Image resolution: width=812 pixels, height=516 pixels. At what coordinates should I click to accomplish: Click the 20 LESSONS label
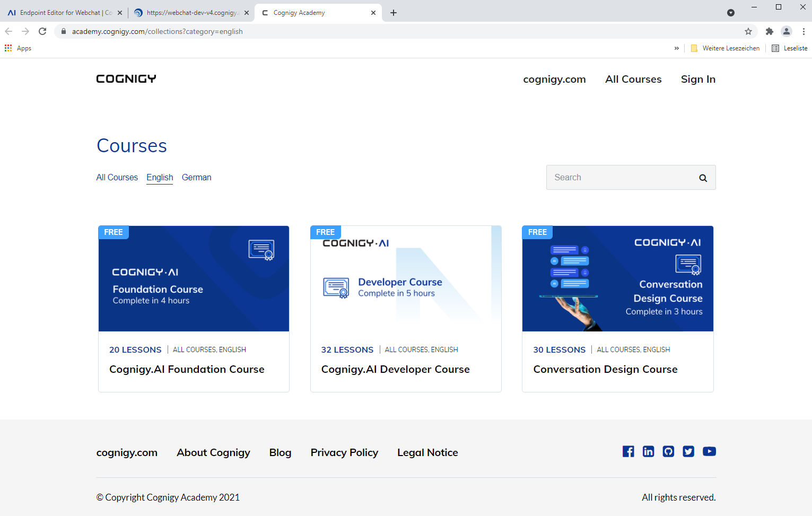(135, 349)
